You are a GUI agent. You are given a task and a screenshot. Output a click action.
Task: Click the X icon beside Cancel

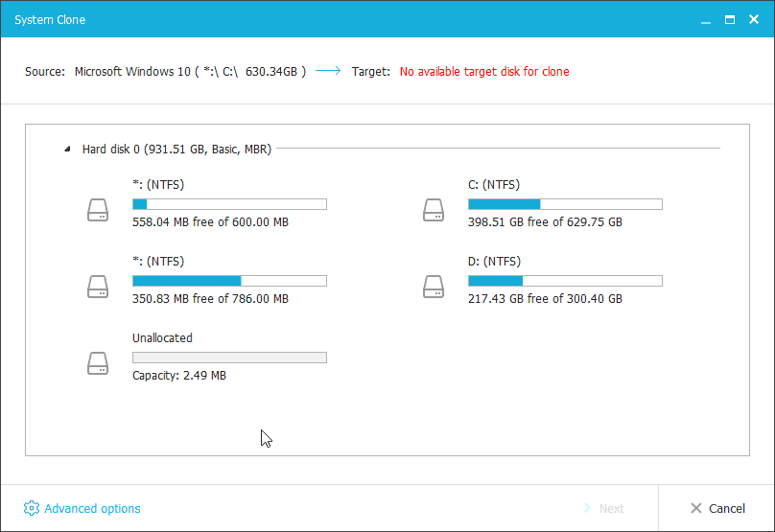pos(696,508)
